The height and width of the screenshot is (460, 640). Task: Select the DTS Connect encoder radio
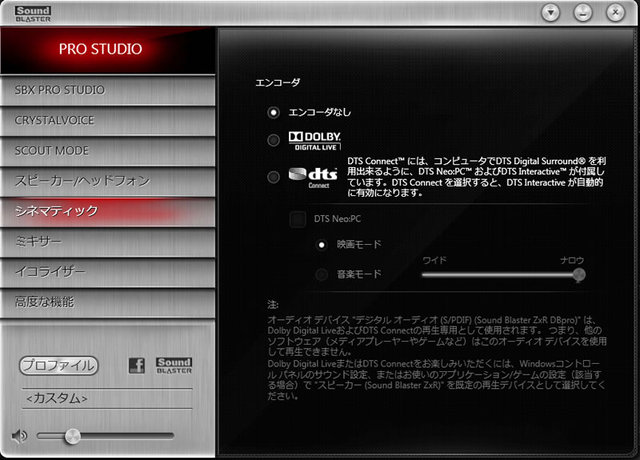point(273,177)
